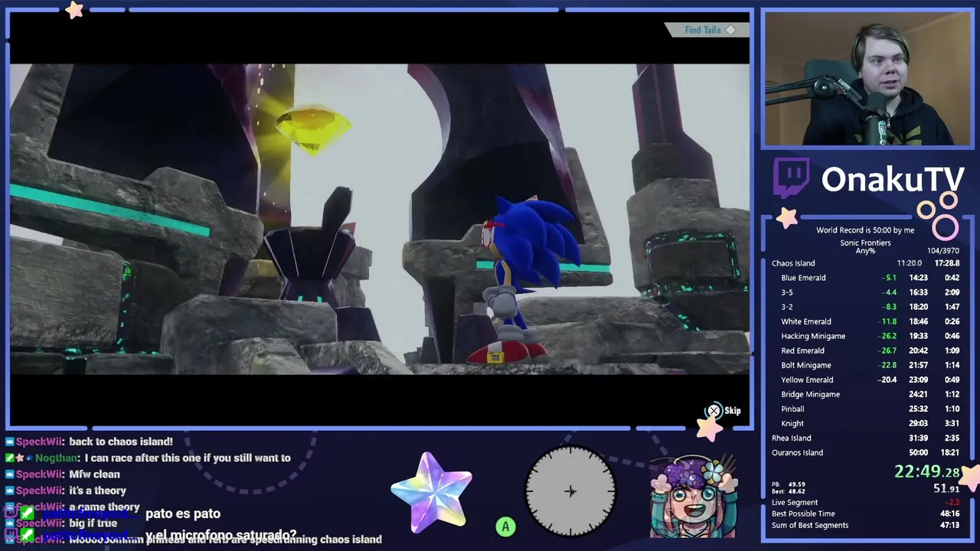Viewport: 980px width, 551px height.
Task: Click the Sum of Best Segments row
Action: [865, 525]
